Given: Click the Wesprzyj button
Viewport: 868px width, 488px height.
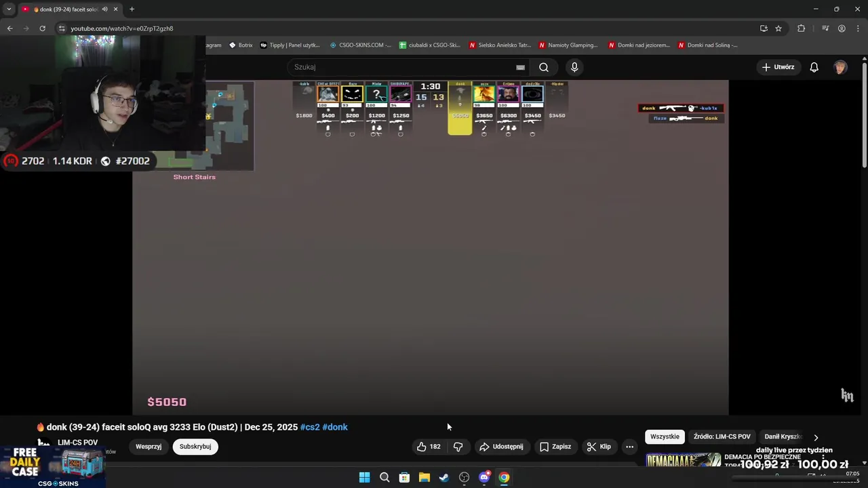Looking at the screenshot, I should pos(149,447).
